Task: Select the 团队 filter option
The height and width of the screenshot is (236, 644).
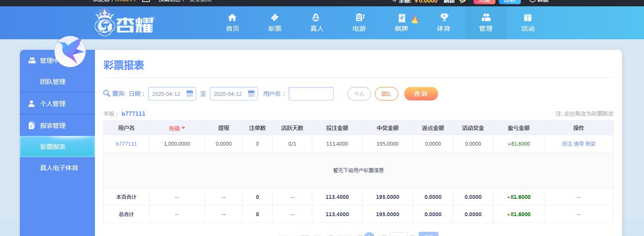Action: click(386, 94)
